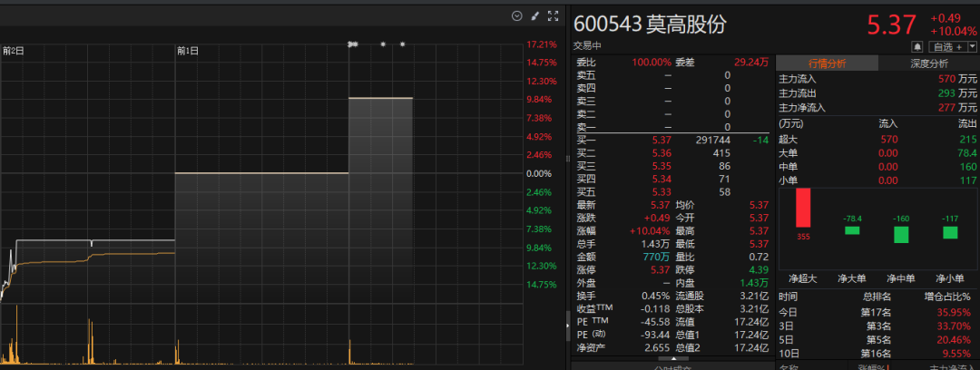The image size is (980, 370).
Task: Click large latest price 5.37
Action: [891, 25]
